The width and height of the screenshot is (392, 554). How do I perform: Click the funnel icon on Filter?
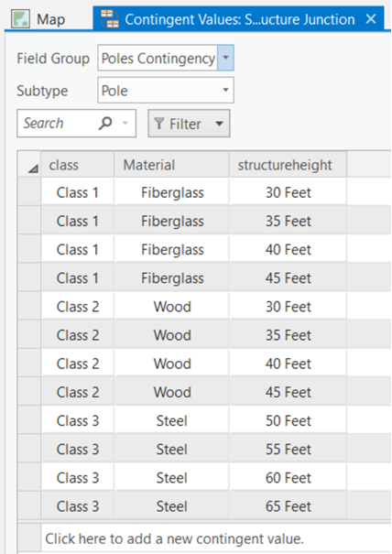[159, 124]
